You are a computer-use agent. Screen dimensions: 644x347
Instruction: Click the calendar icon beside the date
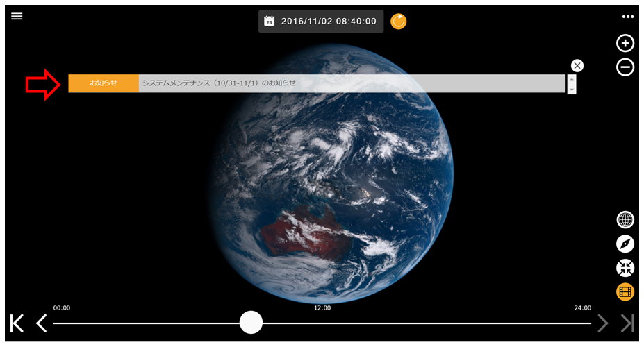[x=270, y=22]
